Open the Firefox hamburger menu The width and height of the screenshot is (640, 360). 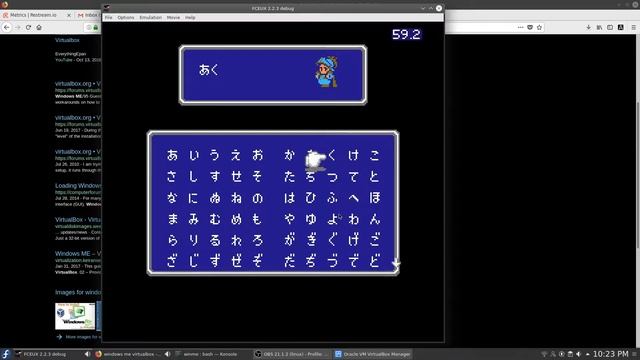633,27
